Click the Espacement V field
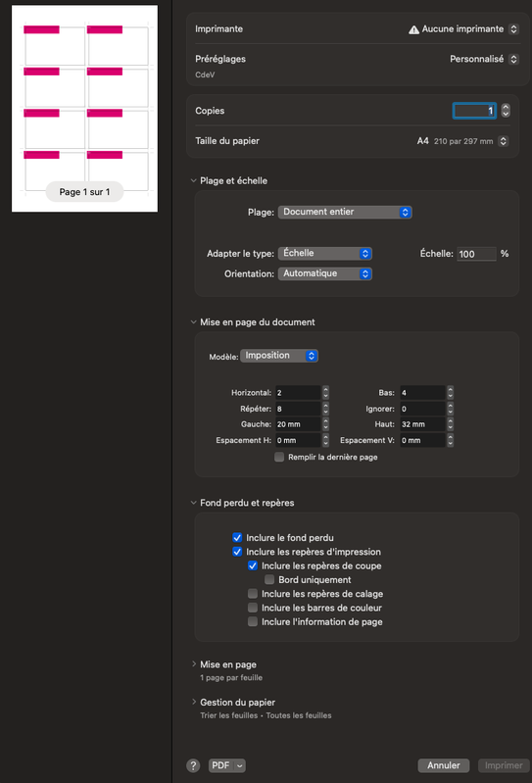 422,440
